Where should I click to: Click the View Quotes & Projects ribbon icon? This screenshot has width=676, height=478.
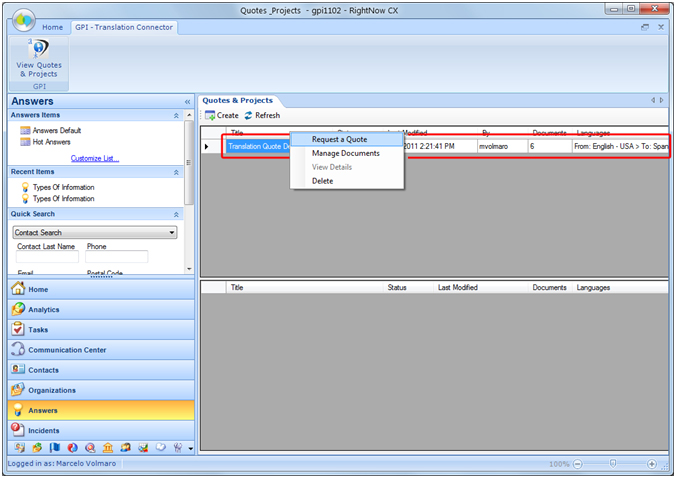(38, 58)
